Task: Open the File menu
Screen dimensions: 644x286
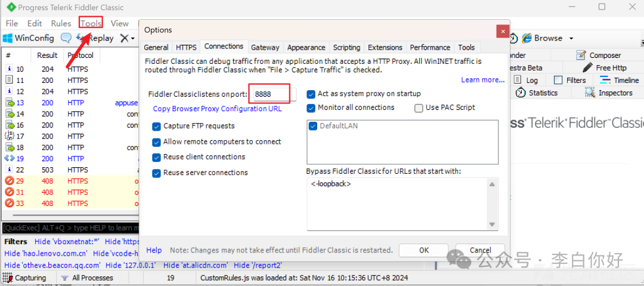Action: coord(12,23)
